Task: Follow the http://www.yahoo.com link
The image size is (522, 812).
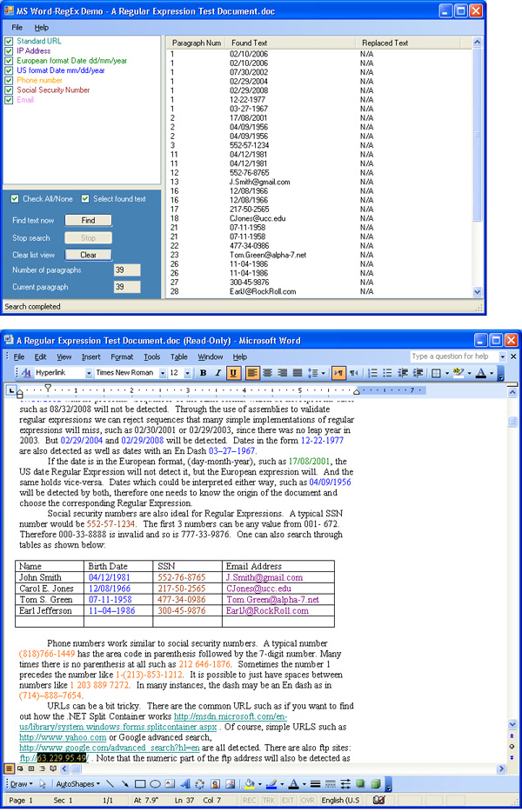Action: click(x=63, y=737)
